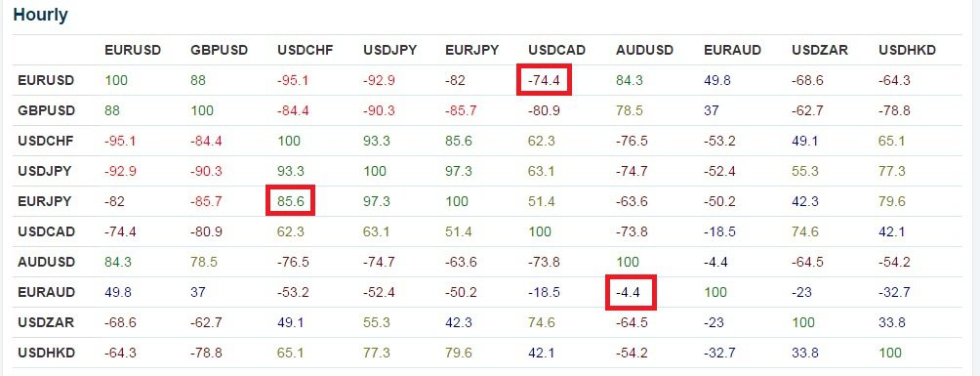
Task: Select the USDCAD row label
Action: 46,231
